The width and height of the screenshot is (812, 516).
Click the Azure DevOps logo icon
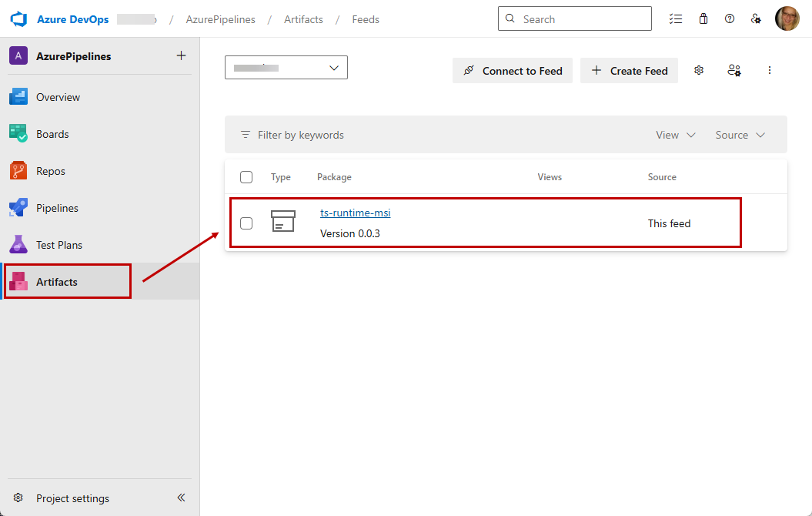pos(18,19)
